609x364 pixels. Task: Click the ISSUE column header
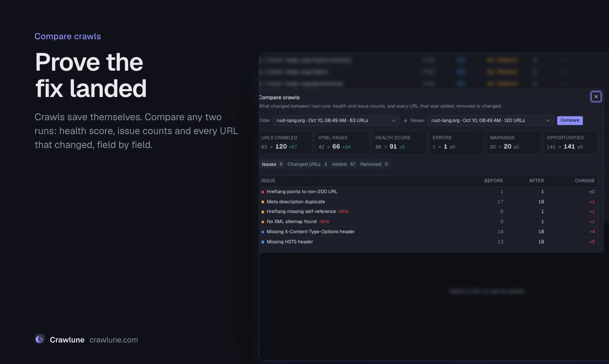pos(268,181)
